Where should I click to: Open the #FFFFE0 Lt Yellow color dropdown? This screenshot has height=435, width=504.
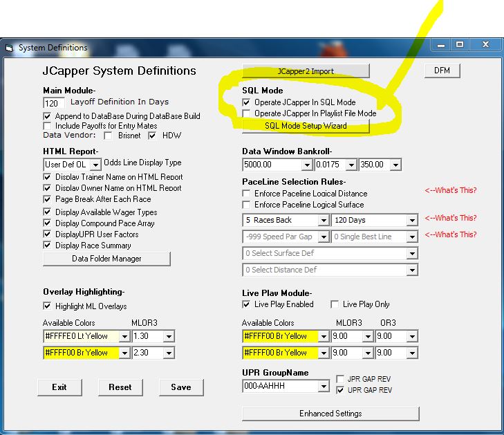pos(124,337)
